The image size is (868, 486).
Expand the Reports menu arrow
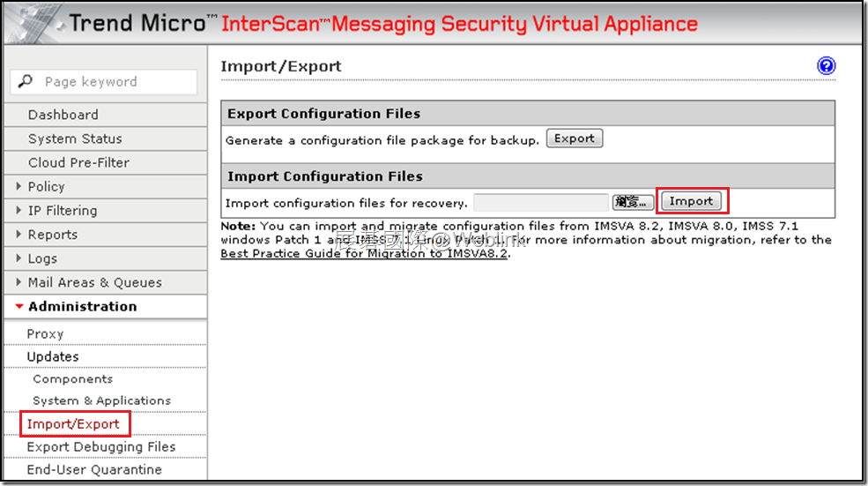[19, 234]
